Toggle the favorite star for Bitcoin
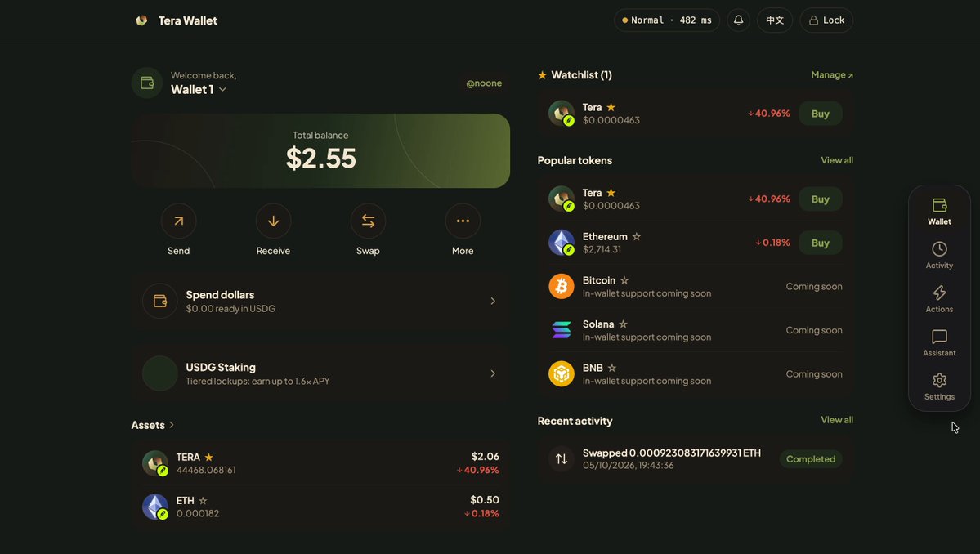The image size is (980, 554). [624, 280]
